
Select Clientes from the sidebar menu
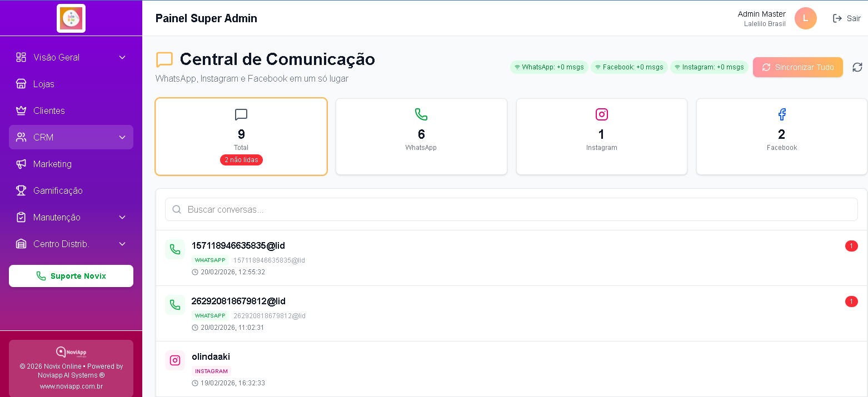pyautogui.click(x=71, y=110)
